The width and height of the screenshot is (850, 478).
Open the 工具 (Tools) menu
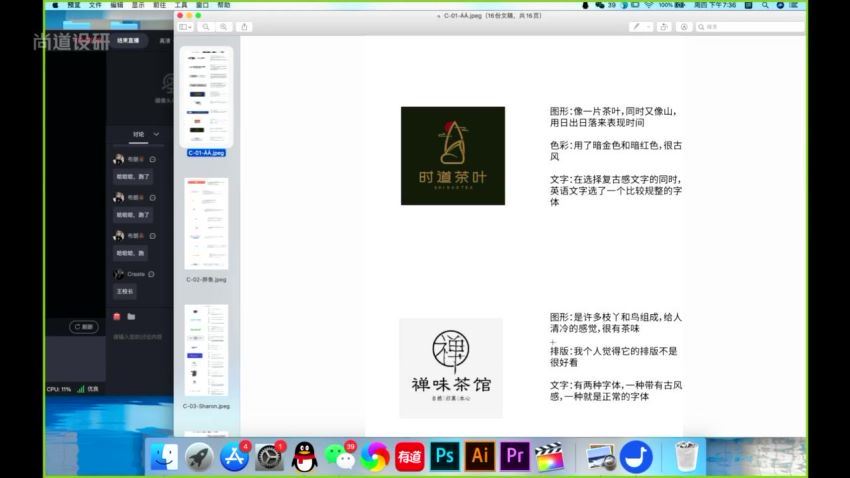tap(181, 5)
